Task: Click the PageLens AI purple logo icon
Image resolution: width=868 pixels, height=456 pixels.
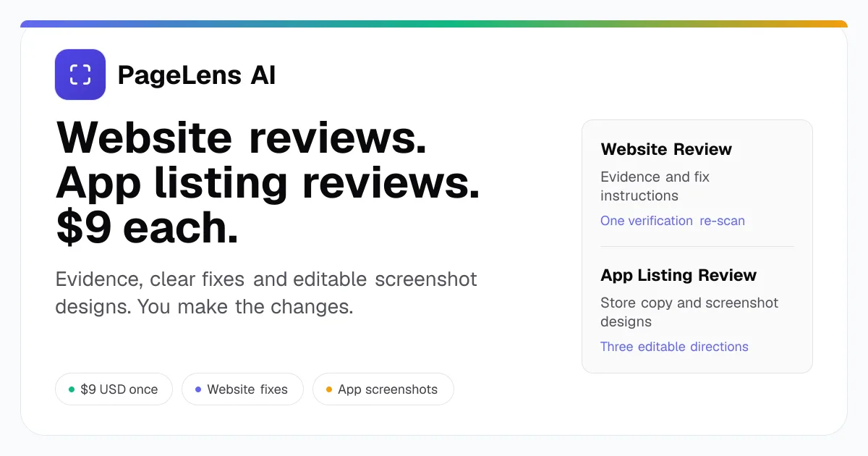Action: click(x=80, y=75)
